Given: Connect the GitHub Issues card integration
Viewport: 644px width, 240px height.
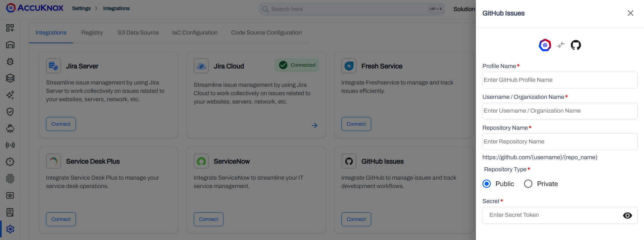Looking at the screenshot, I should 356,219.
